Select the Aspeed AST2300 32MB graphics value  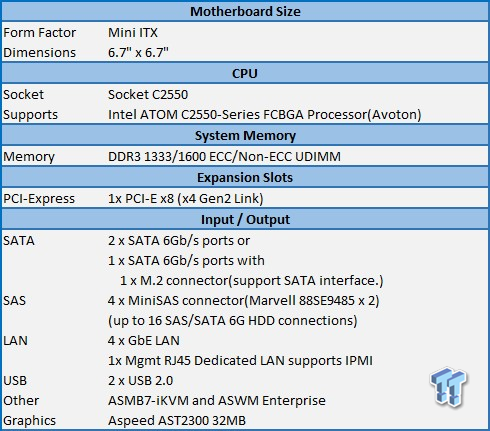click(x=177, y=421)
